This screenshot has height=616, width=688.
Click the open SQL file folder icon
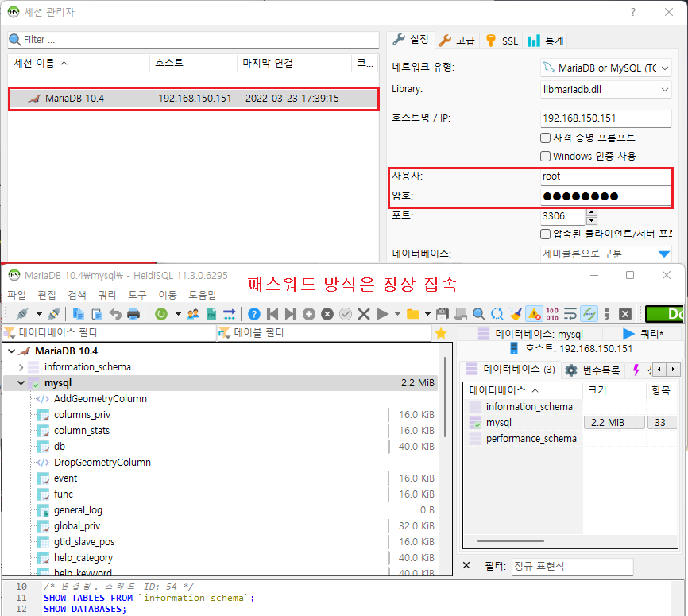413,314
